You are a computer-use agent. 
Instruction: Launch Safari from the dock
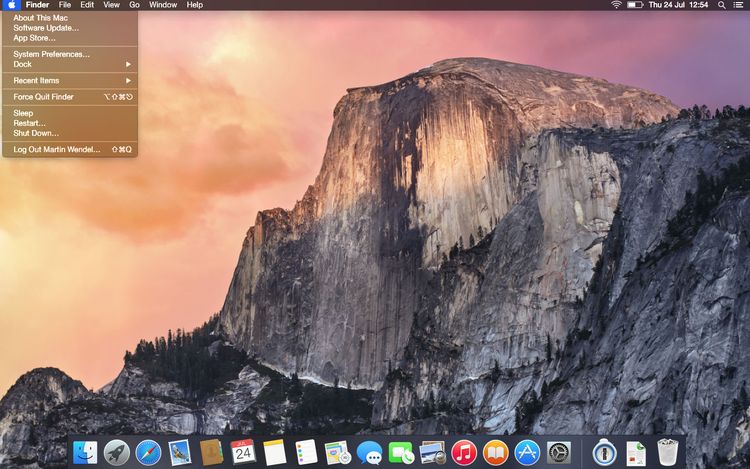point(148,452)
